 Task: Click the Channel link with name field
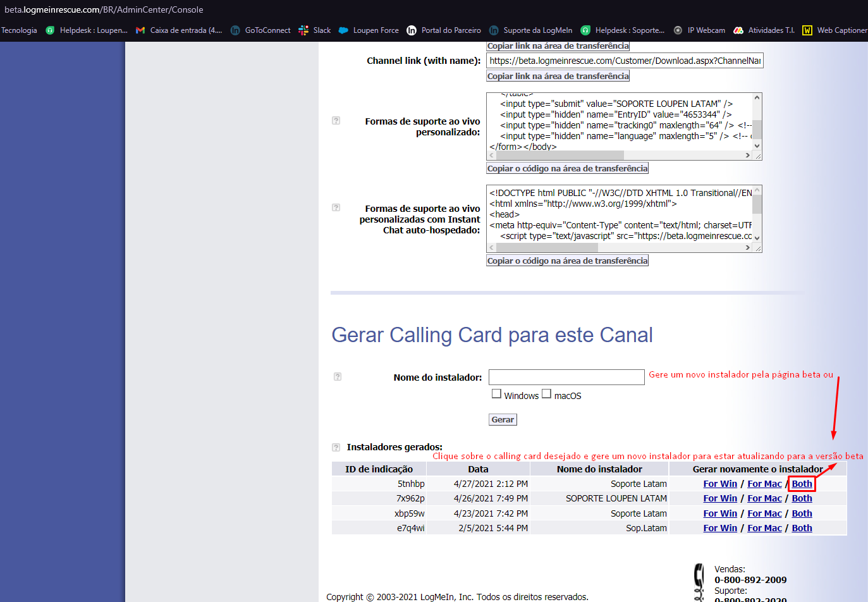pyautogui.click(x=625, y=61)
